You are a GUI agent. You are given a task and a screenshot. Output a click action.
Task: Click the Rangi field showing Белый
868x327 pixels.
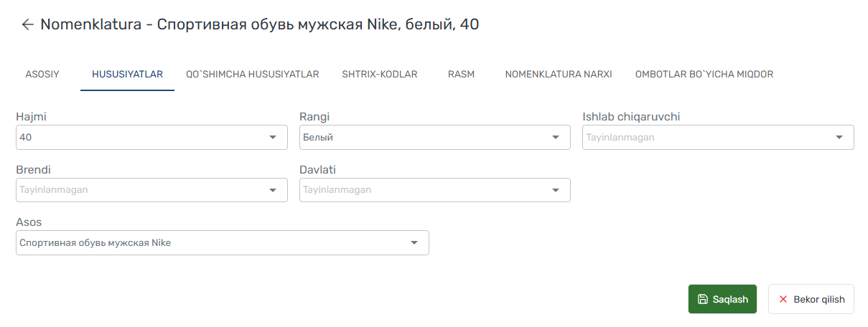click(435, 138)
